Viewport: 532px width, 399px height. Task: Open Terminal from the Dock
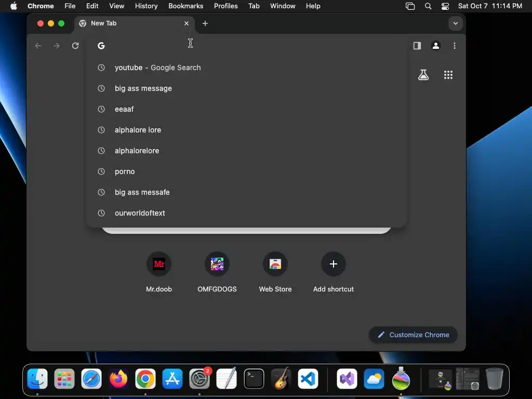point(254,379)
